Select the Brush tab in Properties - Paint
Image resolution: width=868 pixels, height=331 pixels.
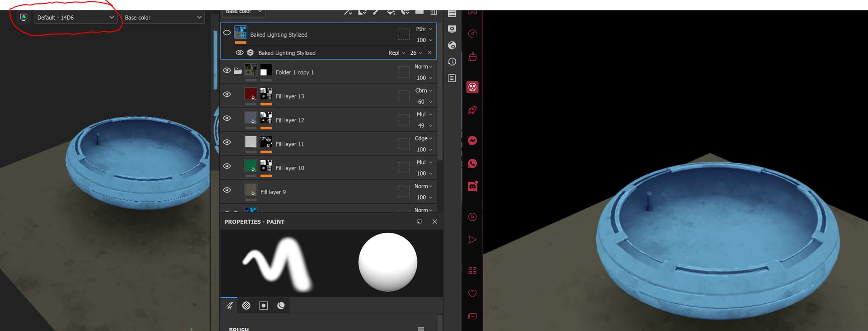pyautogui.click(x=229, y=306)
